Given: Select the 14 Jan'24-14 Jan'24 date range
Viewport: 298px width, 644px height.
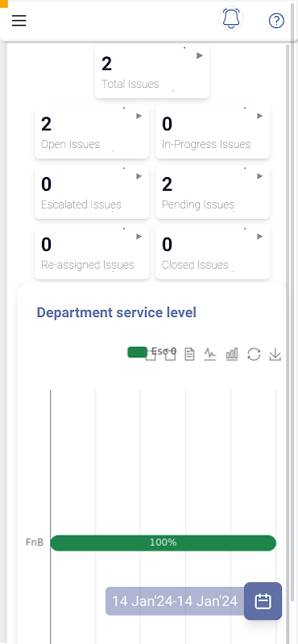Looking at the screenshot, I should [175, 601].
